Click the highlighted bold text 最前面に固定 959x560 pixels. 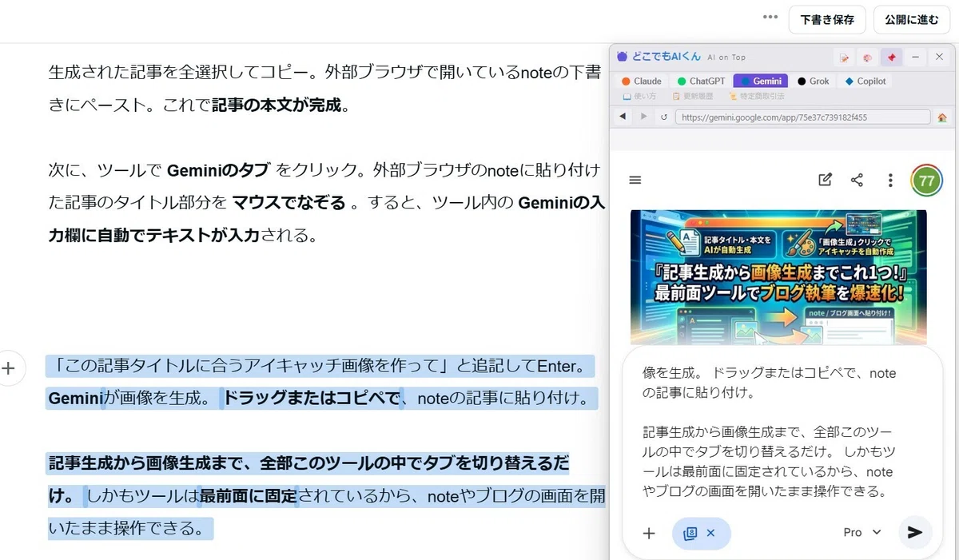point(247,497)
